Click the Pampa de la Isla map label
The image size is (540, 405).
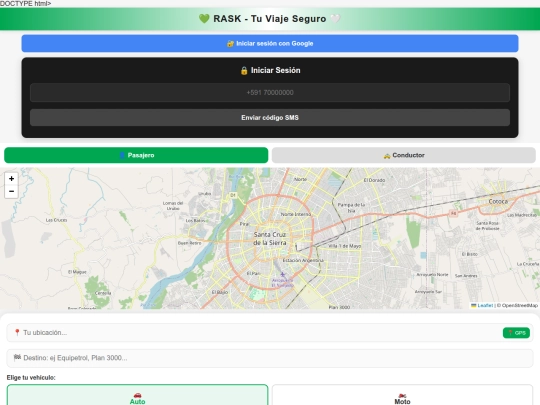point(351,207)
